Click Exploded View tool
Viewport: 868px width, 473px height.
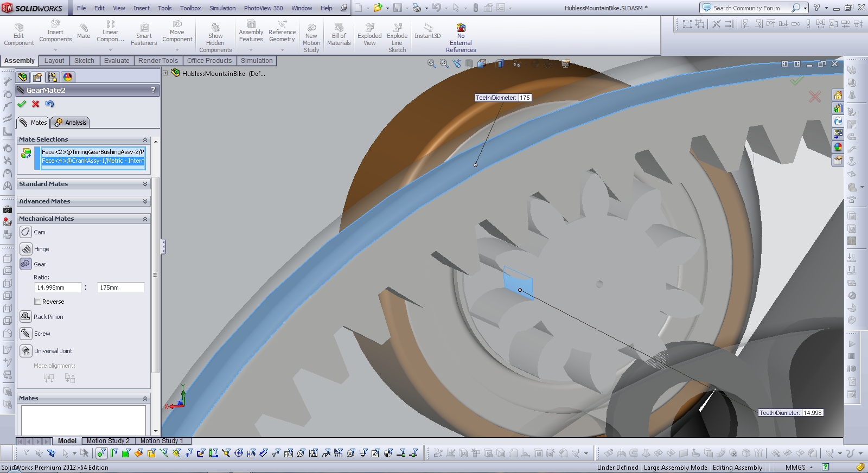coord(369,34)
